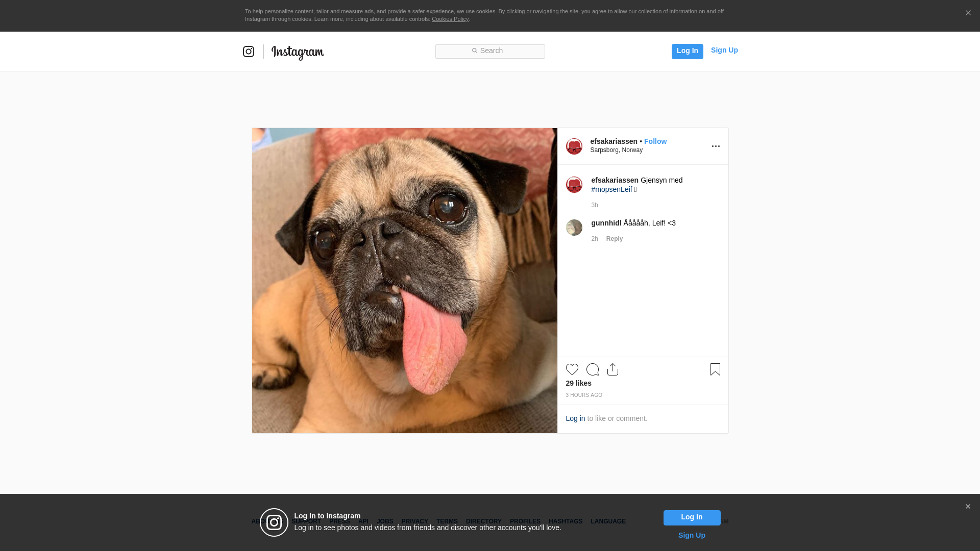The height and width of the screenshot is (551, 980).
Task: Click the pug photo
Action: point(404,281)
